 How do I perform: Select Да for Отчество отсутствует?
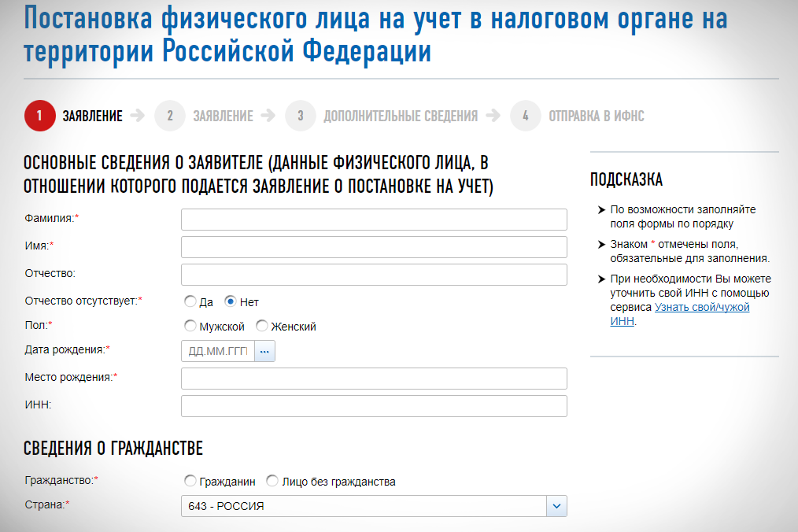coord(190,301)
